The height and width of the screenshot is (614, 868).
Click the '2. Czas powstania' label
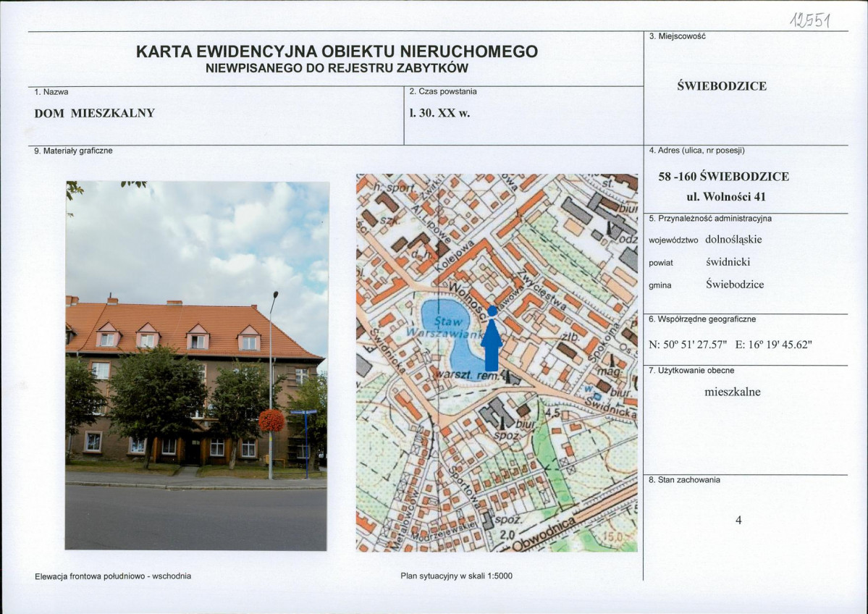pyautogui.click(x=443, y=92)
